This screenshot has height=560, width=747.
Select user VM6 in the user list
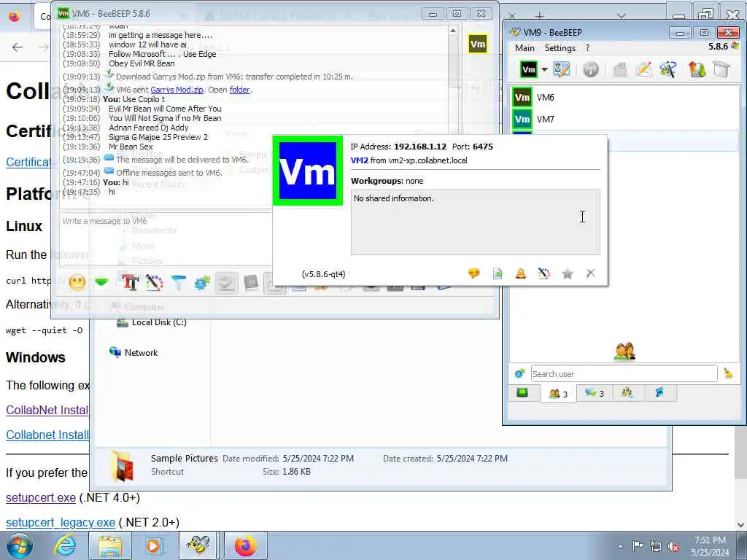tap(624, 97)
